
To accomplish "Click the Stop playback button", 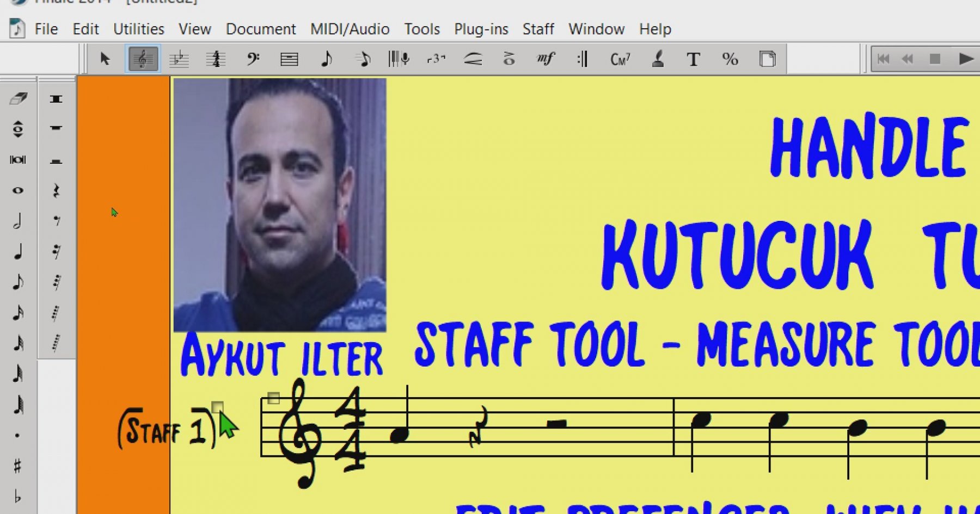I will coord(935,59).
